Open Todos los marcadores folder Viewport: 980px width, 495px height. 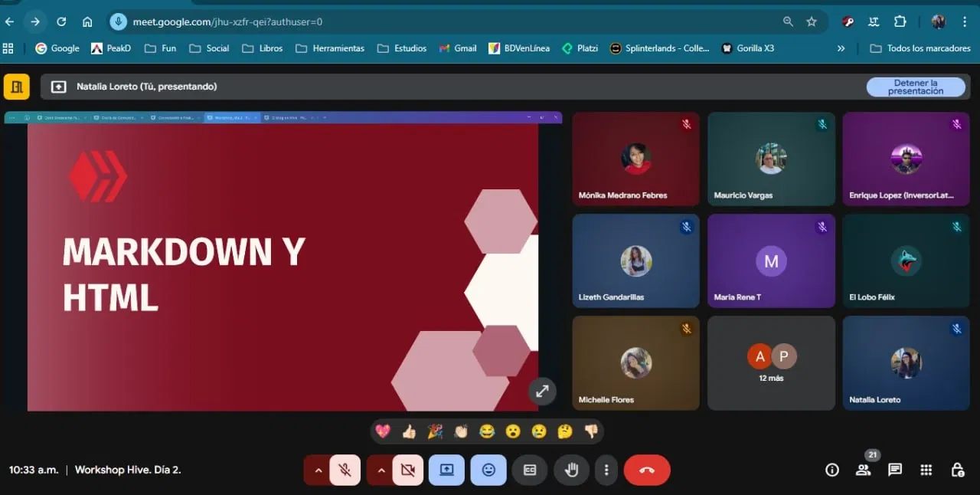pyautogui.click(x=920, y=48)
